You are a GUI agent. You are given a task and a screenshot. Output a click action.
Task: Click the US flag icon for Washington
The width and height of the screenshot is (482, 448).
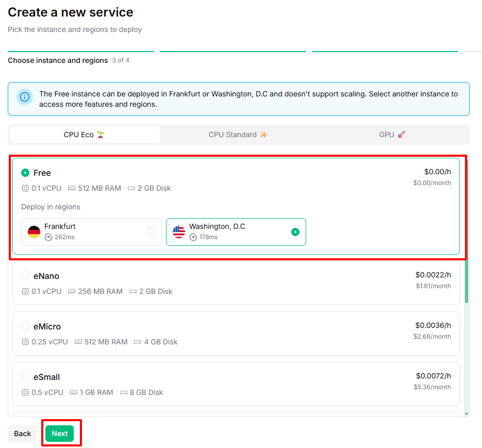pyautogui.click(x=179, y=232)
